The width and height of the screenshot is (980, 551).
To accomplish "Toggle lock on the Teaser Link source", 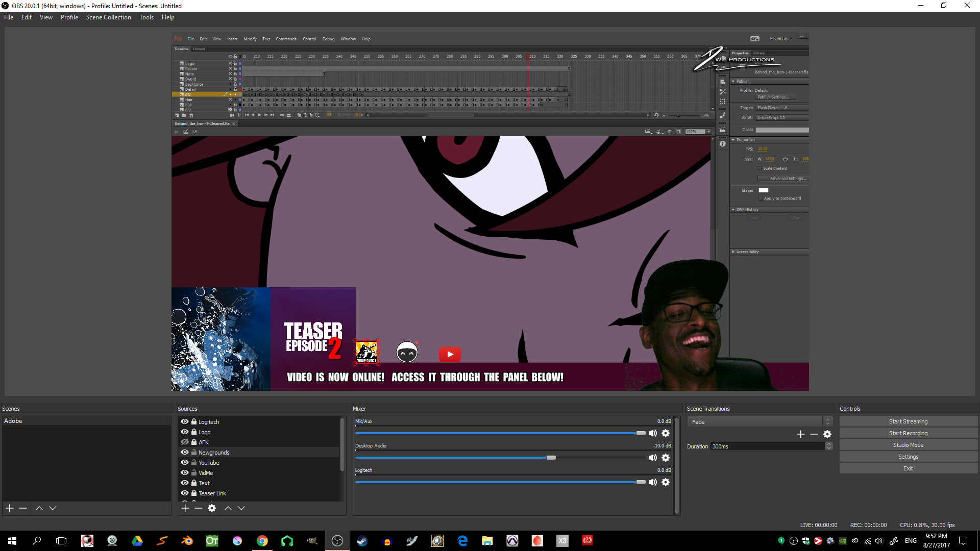I will click(194, 493).
